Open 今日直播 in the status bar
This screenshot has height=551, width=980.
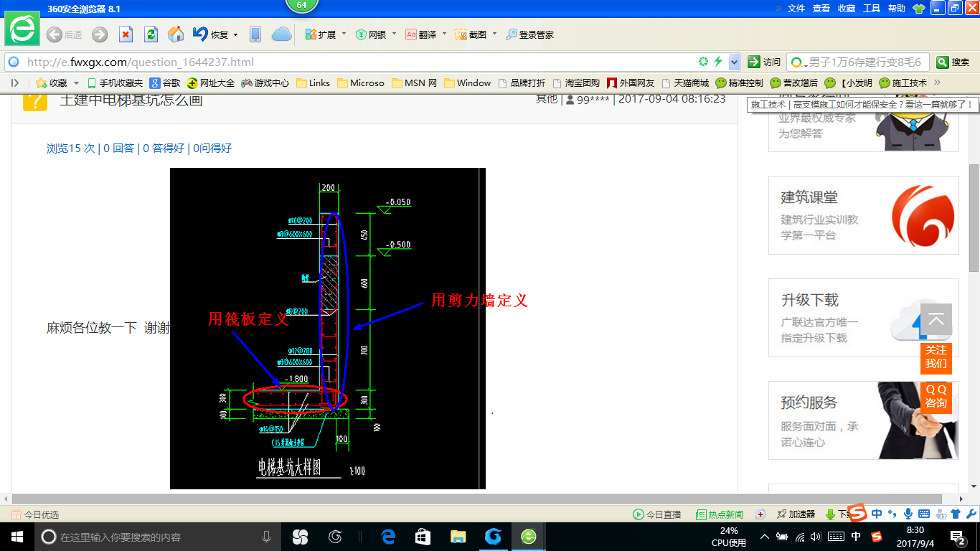pyautogui.click(x=656, y=514)
